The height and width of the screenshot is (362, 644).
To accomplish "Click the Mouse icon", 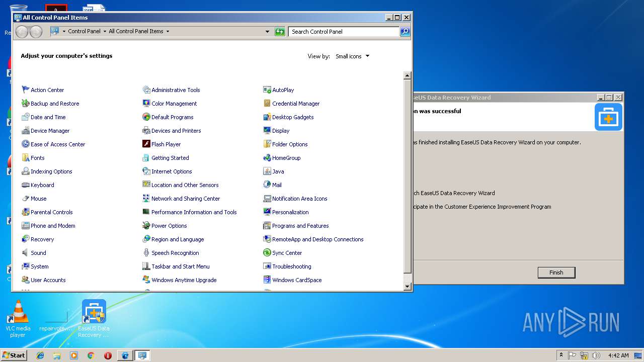I will click(26, 198).
